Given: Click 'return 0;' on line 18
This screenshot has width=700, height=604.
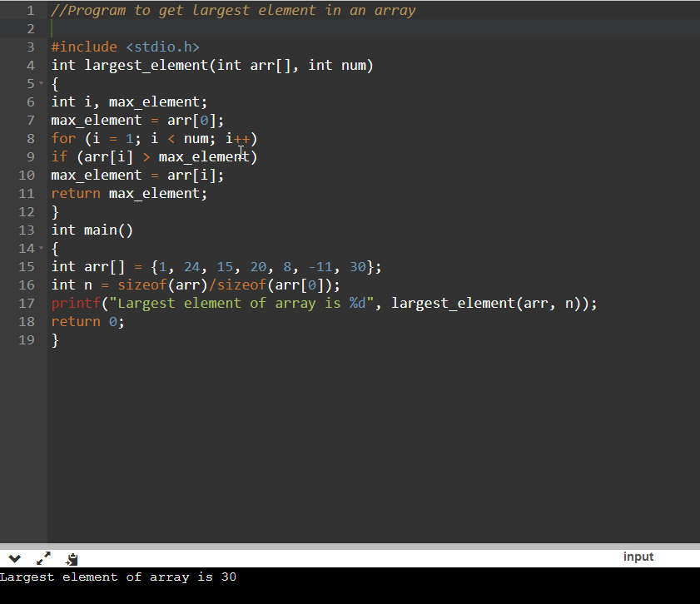Looking at the screenshot, I should (x=88, y=321).
